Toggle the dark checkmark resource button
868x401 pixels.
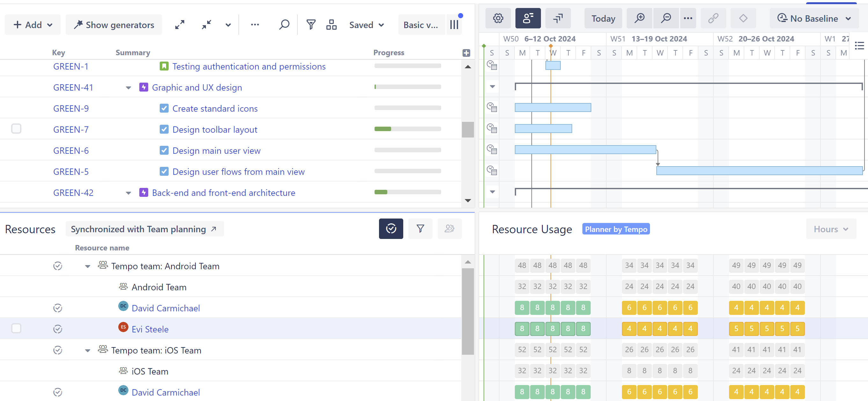390,229
